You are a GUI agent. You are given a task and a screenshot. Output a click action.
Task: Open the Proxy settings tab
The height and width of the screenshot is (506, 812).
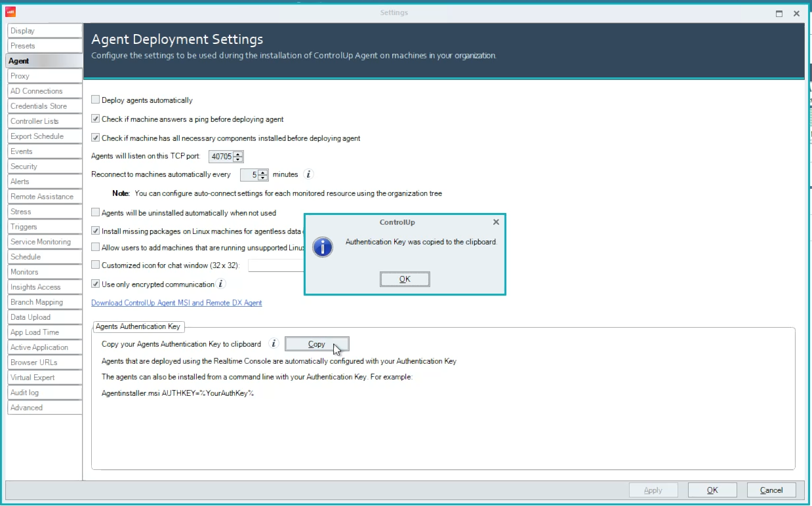tap(44, 76)
